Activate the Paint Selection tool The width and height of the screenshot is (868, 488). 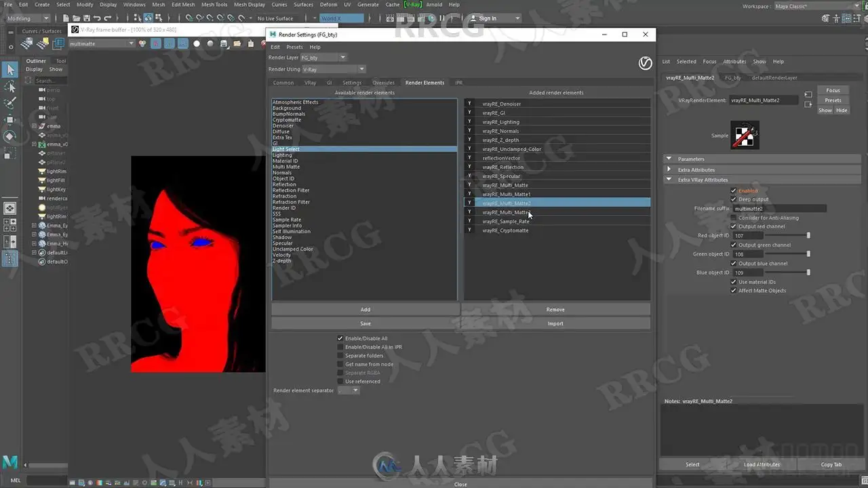point(10,103)
